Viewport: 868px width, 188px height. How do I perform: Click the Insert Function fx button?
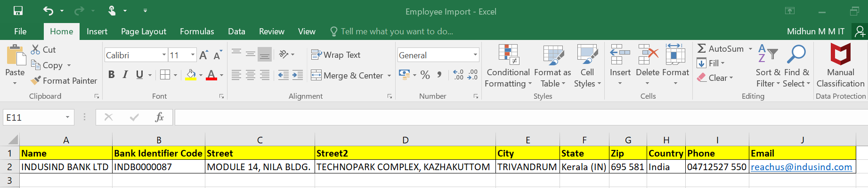coord(159,117)
